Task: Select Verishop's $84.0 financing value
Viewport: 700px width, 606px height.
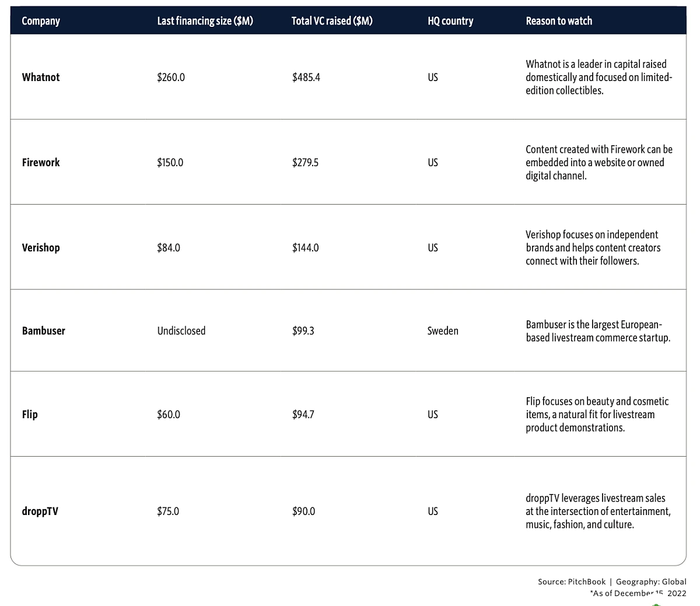Action: coord(169,247)
